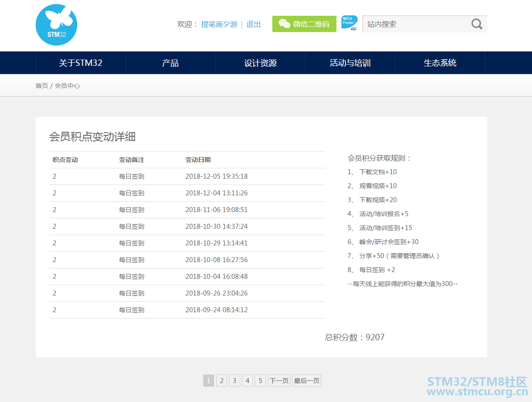Open the 产品 menu

click(171, 63)
